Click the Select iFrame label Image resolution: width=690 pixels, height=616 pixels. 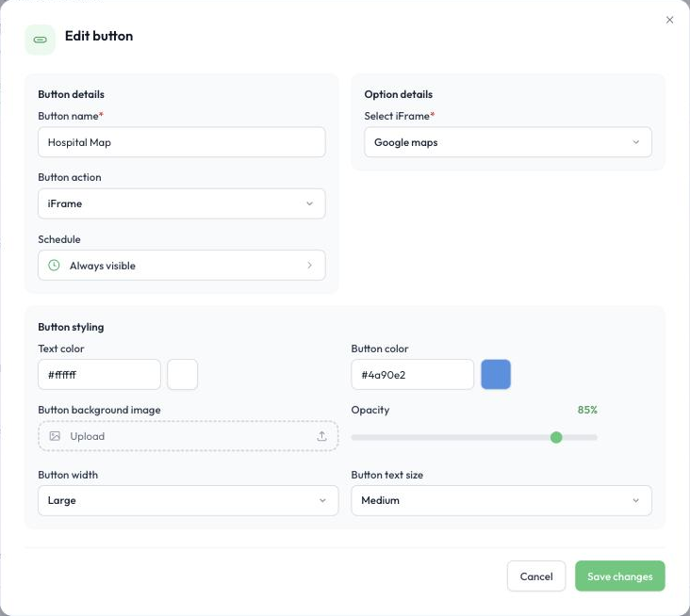point(397,116)
